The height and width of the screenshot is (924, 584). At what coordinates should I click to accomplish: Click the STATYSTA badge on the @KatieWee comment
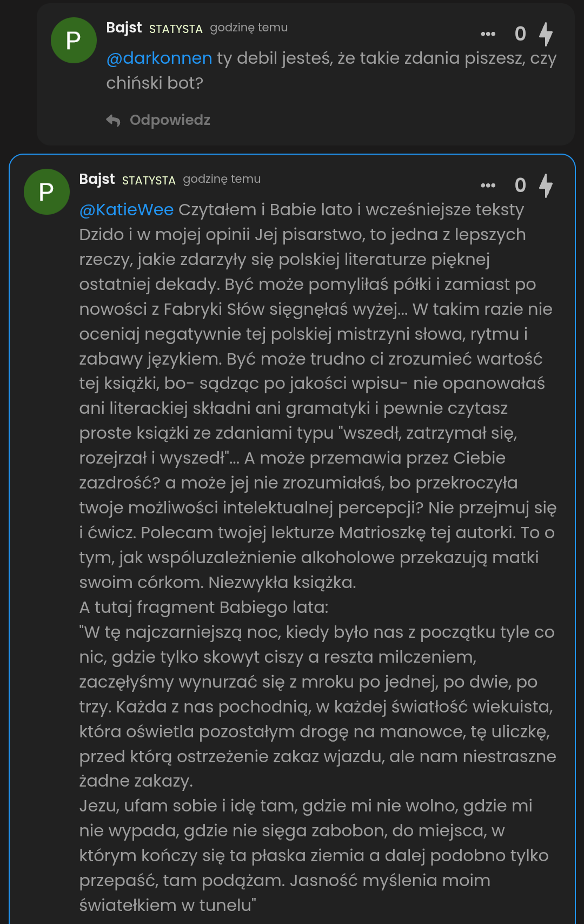[x=149, y=181]
